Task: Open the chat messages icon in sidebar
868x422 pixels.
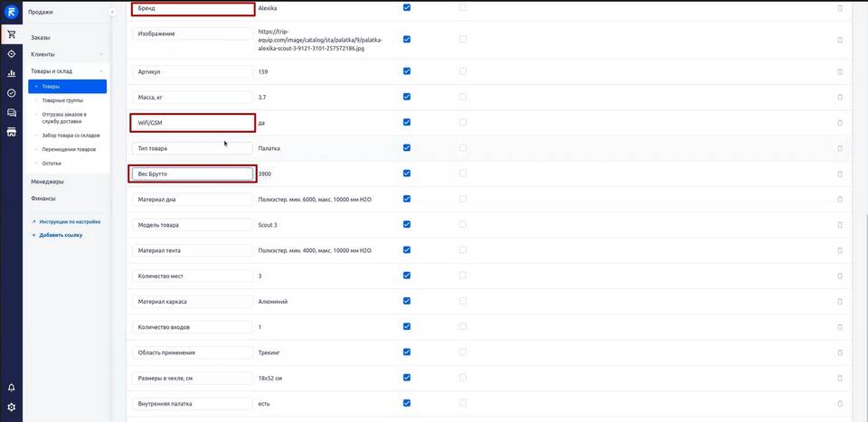Action: pos(11,113)
